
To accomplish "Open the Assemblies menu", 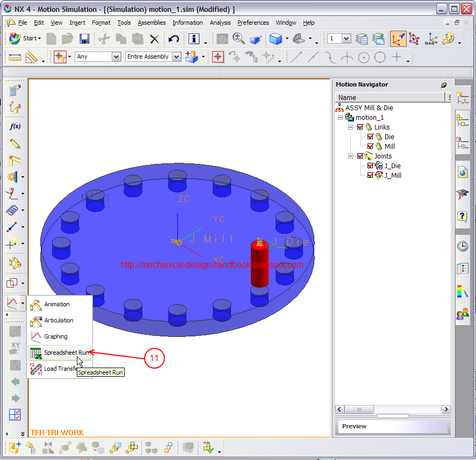I will click(152, 23).
